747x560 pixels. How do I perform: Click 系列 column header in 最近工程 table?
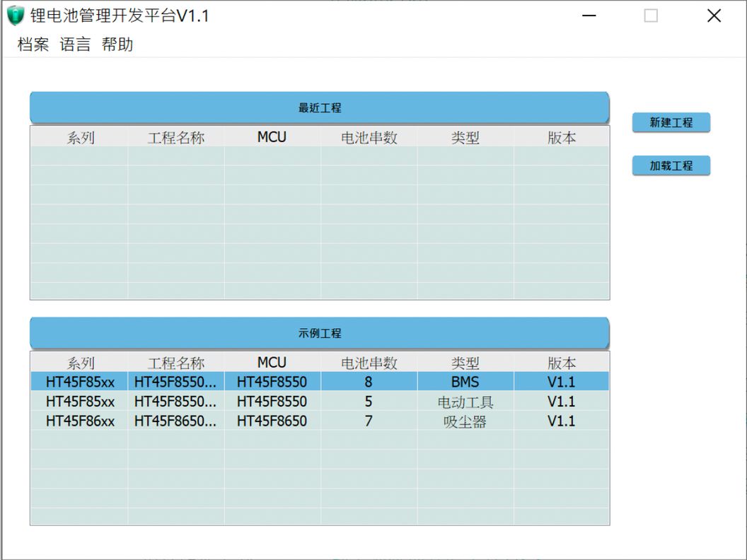point(79,137)
